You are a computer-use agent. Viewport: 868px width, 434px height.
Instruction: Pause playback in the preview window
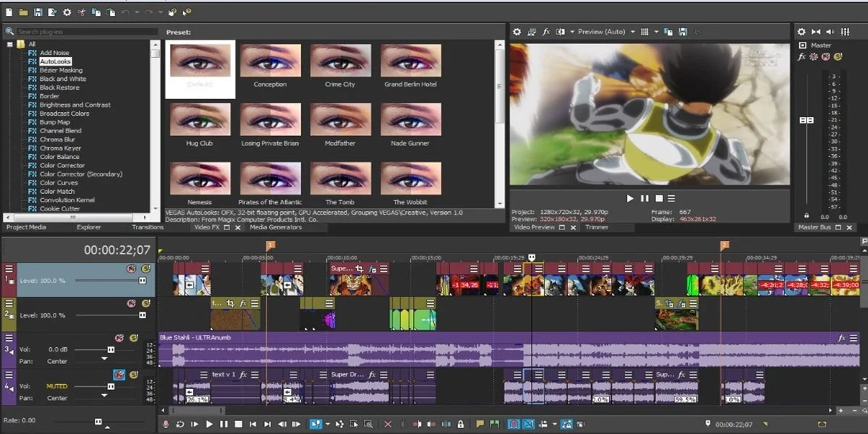coord(644,198)
